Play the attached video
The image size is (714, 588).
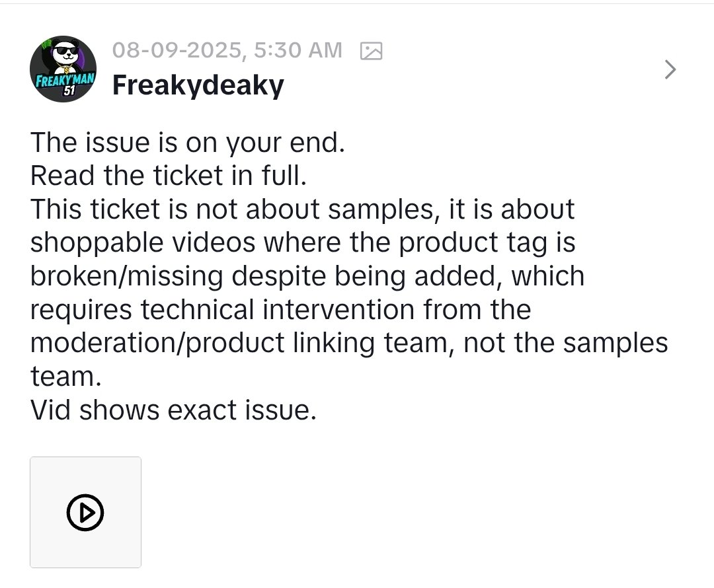[x=85, y=512]
